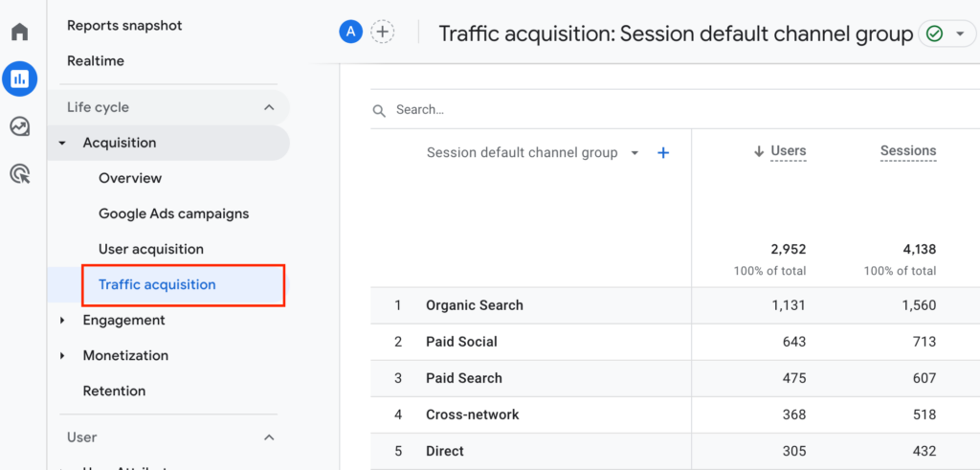Click the Paid Search row label

tap(464, 378)
